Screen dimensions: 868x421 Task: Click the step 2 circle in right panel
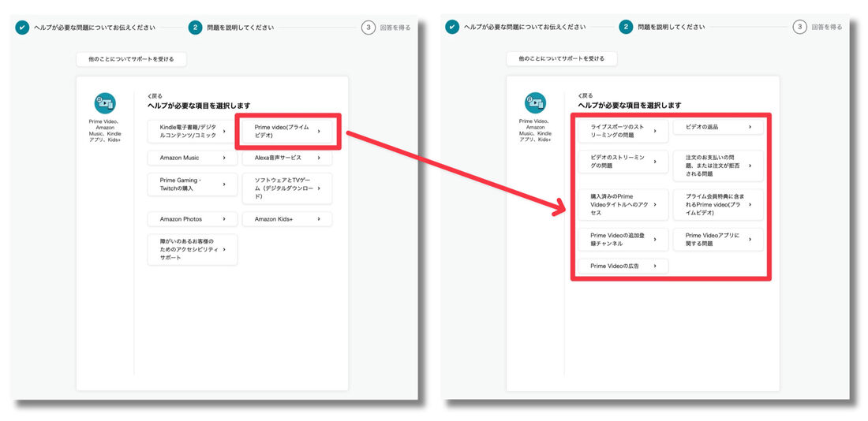[626, 27]
